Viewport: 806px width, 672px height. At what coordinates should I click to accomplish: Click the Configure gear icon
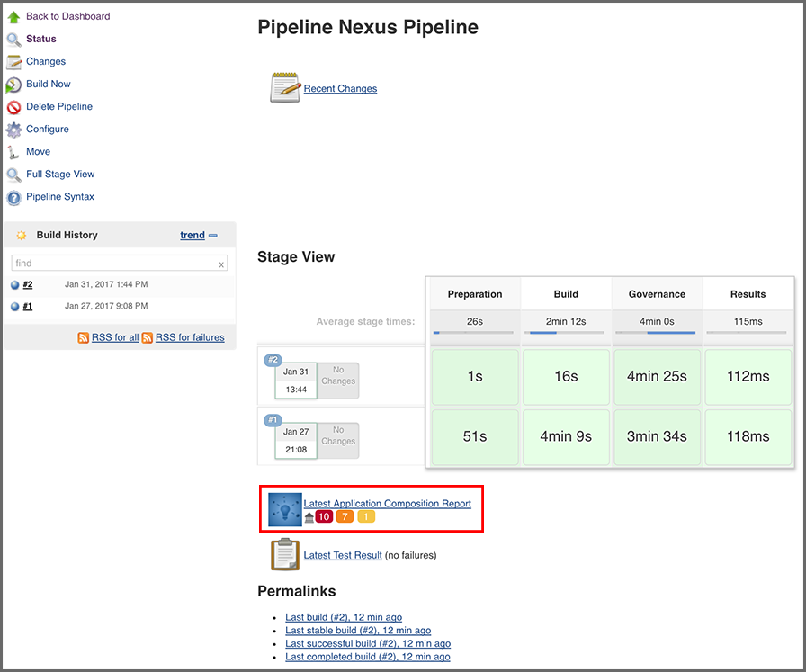[x=13, y=130]
